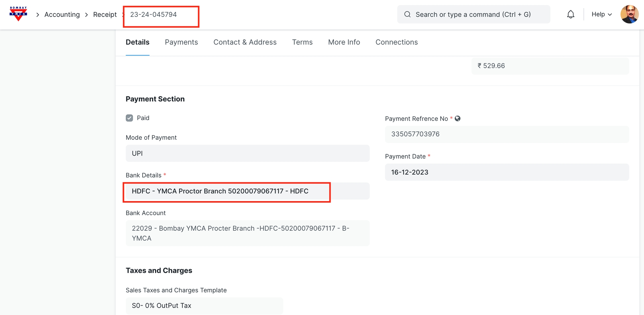Click the Payment Date field
This screenshot has width=644, height=315.
(506, 172)
